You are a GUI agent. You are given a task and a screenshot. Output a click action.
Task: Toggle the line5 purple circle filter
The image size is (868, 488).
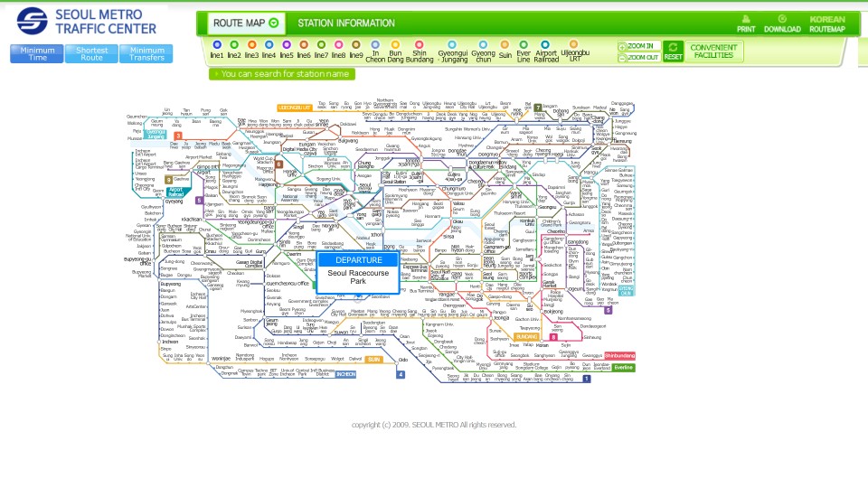(287, 45)
